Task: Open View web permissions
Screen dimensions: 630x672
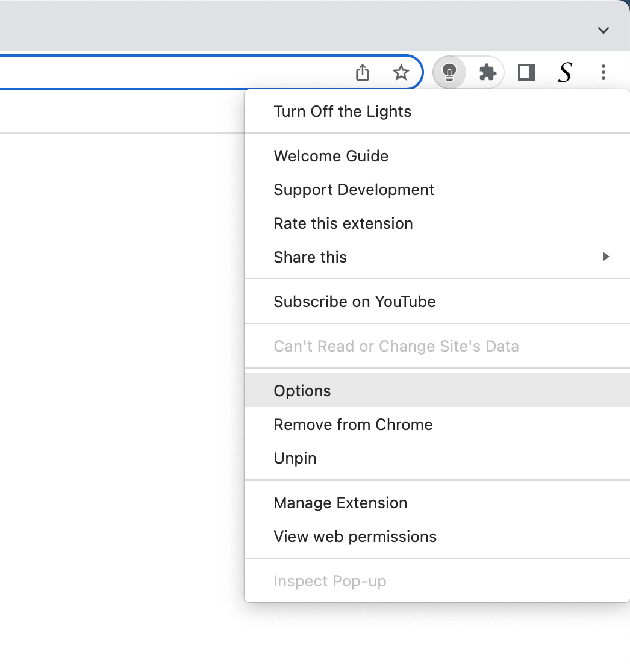Action: (x=355, y=536)
